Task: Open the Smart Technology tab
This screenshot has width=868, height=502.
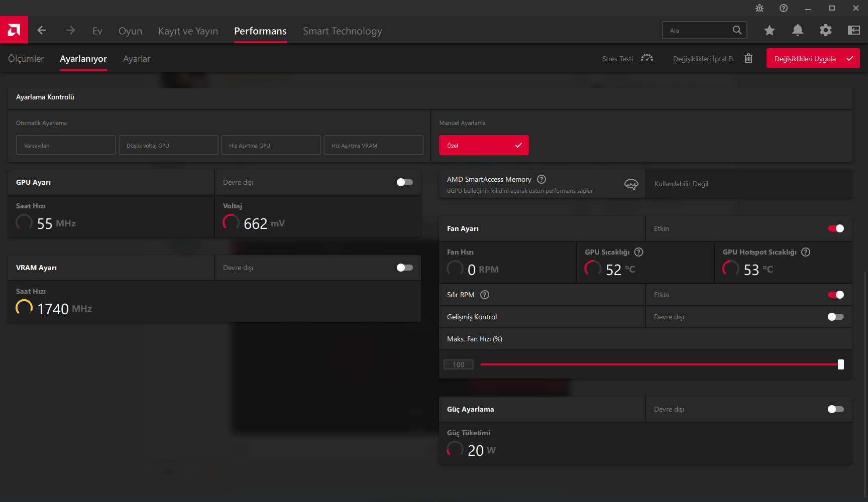Action: (x=343, y=31)
